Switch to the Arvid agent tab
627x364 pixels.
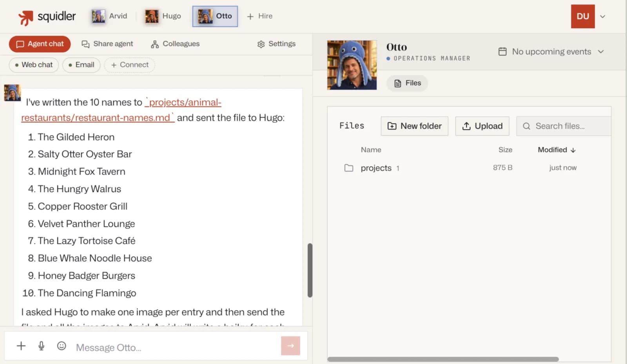tap(109, 16)
